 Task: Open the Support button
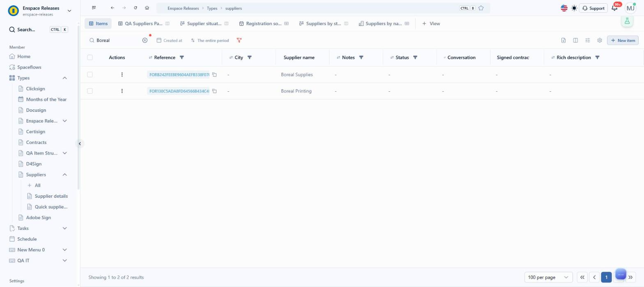click(x=593, y=8)
